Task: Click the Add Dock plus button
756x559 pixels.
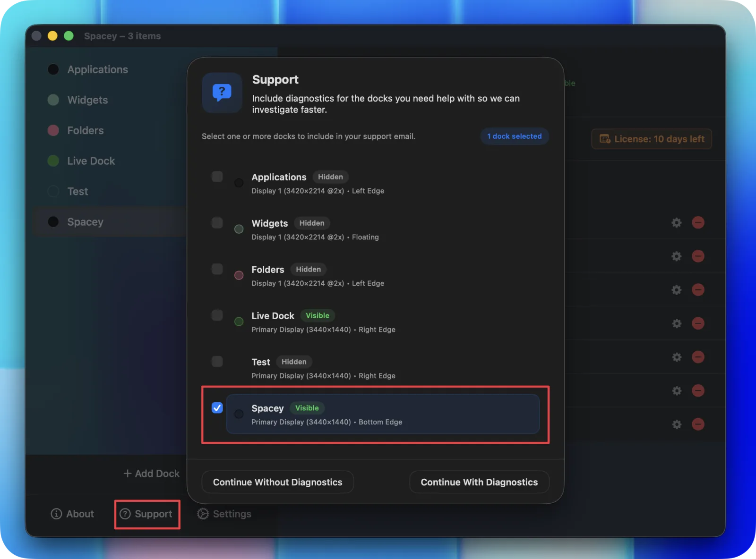Action: click(151, 474)
